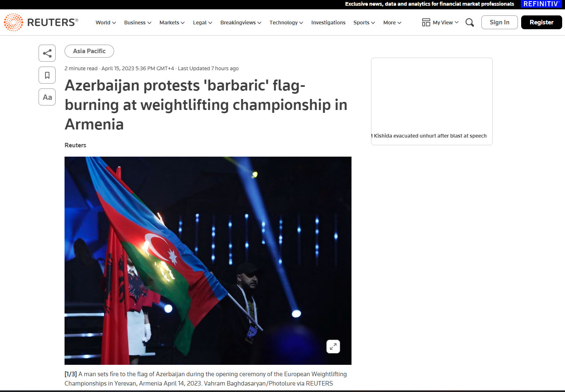Open the Aa text size control

point(47,97)
